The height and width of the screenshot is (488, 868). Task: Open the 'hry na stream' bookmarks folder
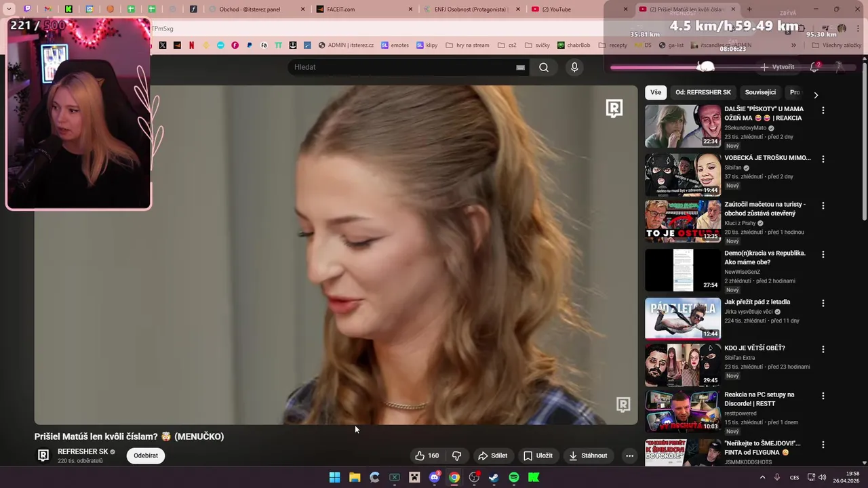pyautogui.click(x=467, y=45)
